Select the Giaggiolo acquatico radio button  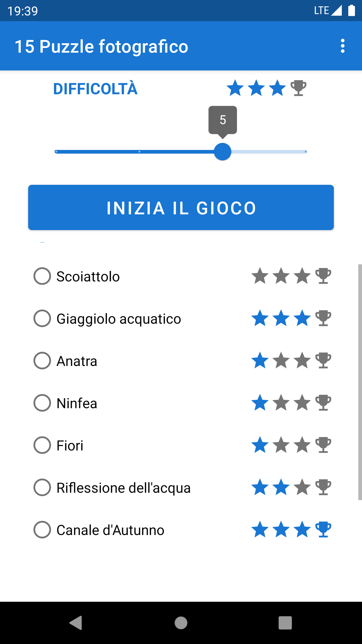[42, 318]
